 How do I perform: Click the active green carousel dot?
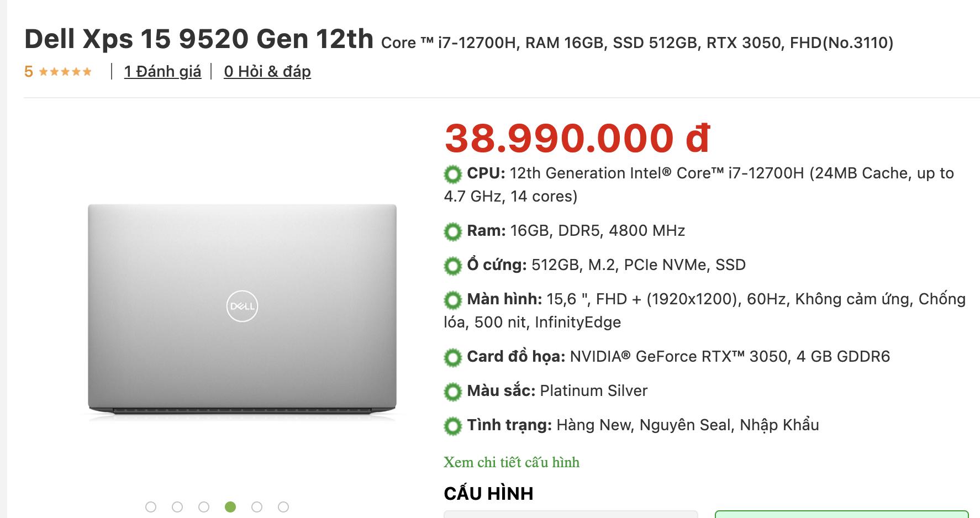pyautogui.click(x=230, y=507)
